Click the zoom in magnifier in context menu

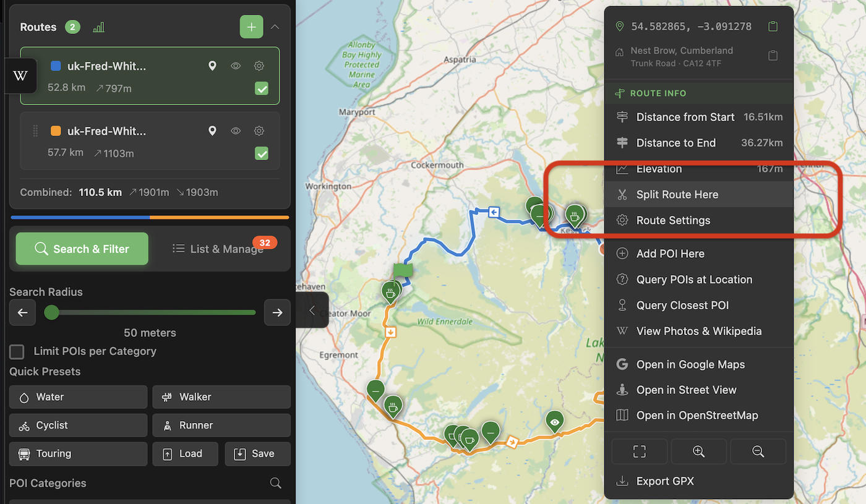click(698, 451)
